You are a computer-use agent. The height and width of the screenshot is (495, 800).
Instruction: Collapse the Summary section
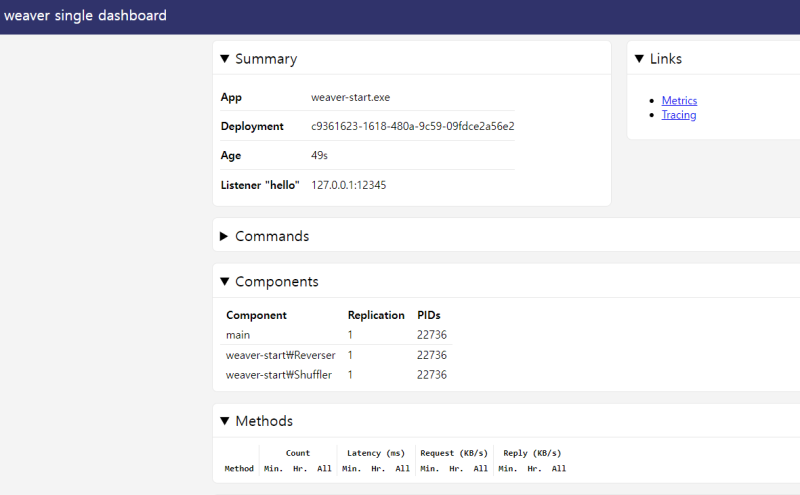[259, 59]
